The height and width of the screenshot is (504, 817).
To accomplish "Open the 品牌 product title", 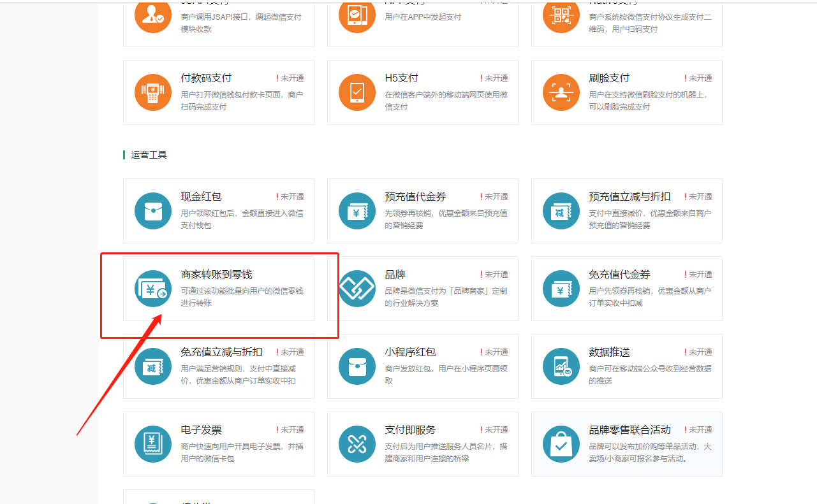I will point(395,275).
